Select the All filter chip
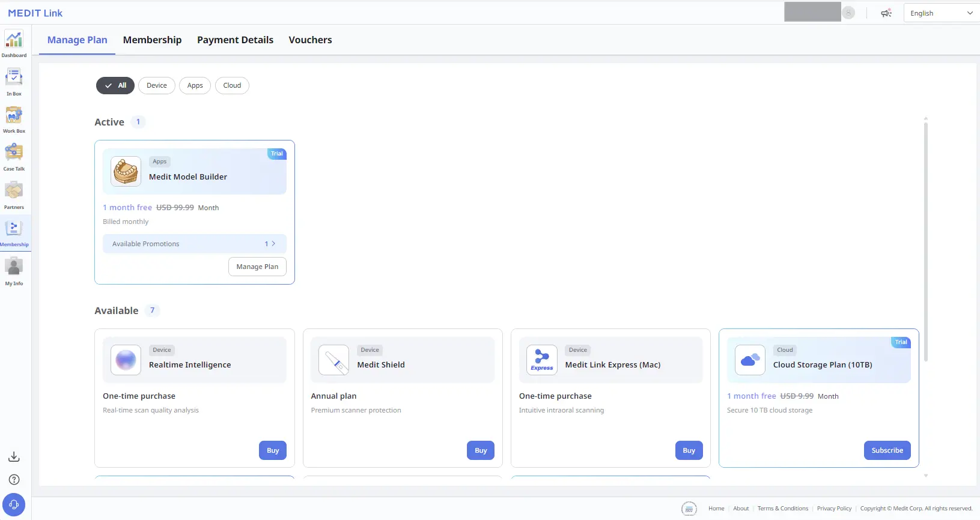This screenshot has height=520, width=980. [115, 85]
